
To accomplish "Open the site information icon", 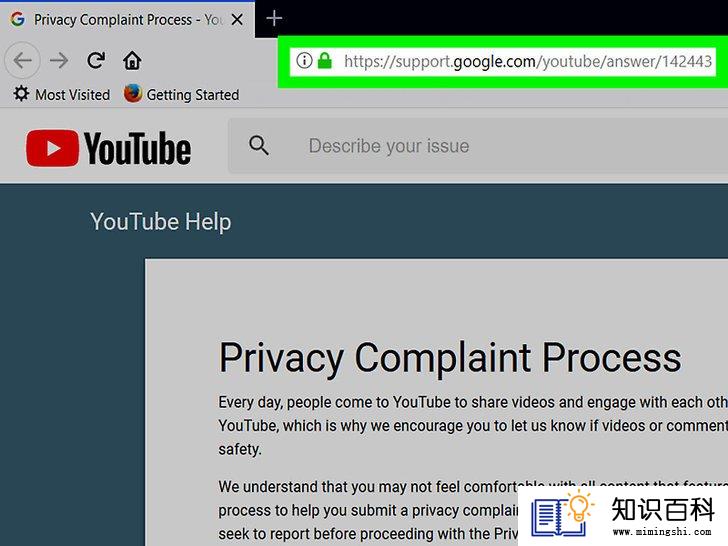I will [x=304, y=60].
